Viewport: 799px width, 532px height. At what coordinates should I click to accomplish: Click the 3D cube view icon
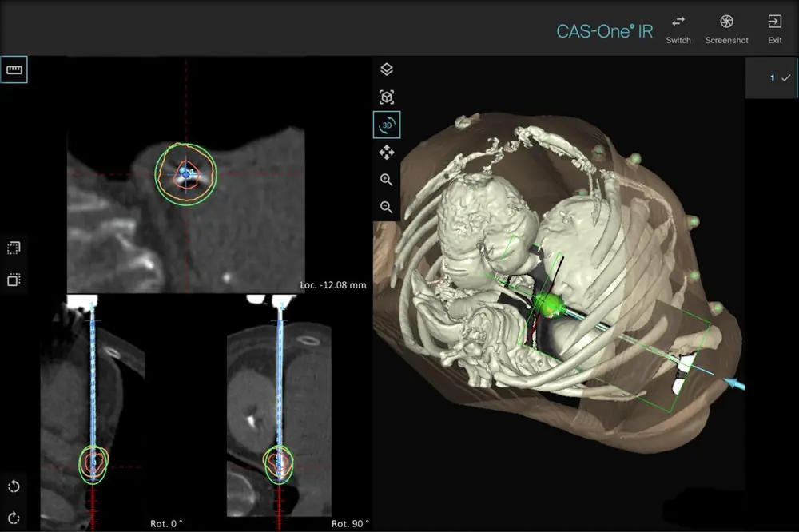pyautogui.click(x=387, y=97)
